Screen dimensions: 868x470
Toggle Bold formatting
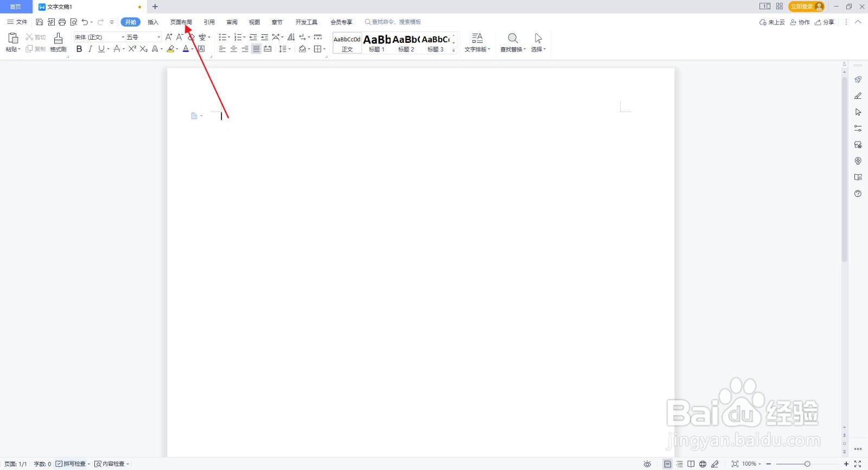pyautogui.click(x=79, y=49)
